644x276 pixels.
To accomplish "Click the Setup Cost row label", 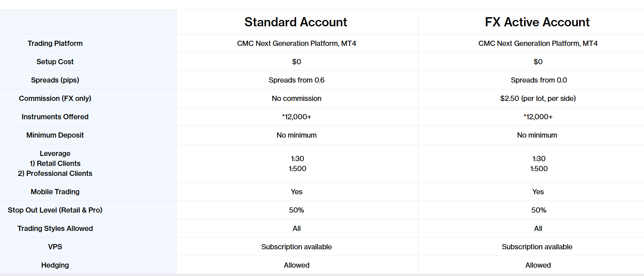I will [x=55, y=62].
